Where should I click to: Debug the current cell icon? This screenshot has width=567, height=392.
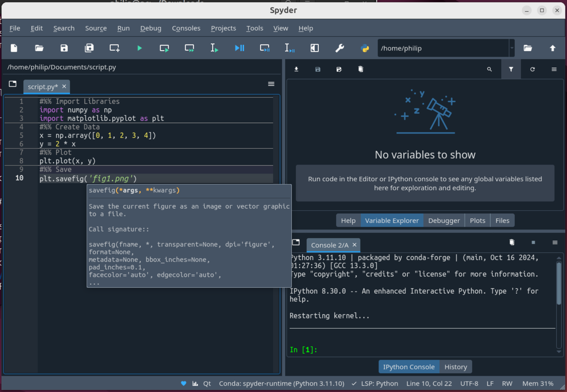coord(264,48)
